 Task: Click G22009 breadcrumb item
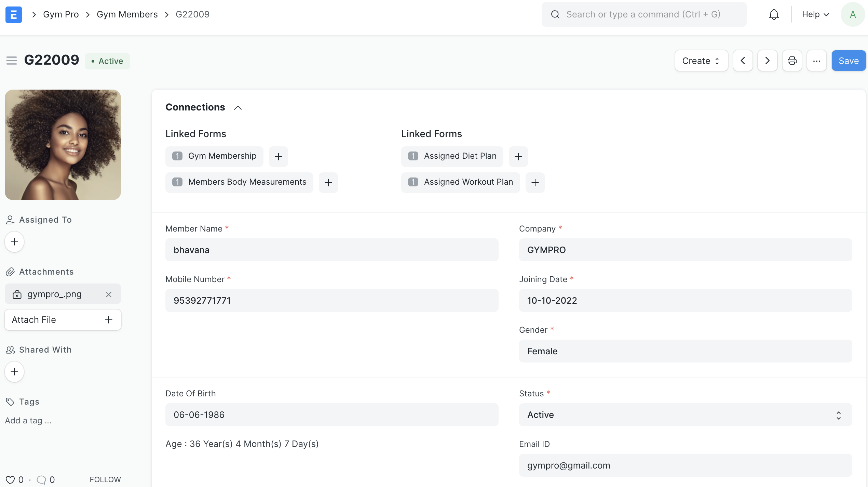(x=192, y=14)
